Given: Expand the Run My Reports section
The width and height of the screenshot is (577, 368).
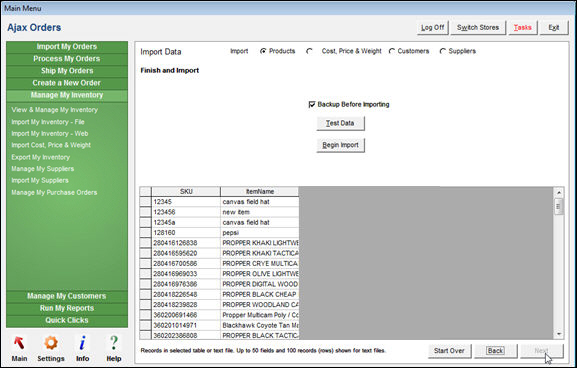Looking at the screenshot, I should click(67, 308).
